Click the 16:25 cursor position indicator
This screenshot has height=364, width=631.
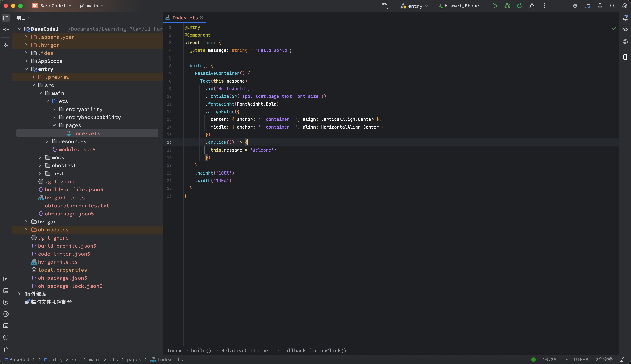click(x=549, y=359)
